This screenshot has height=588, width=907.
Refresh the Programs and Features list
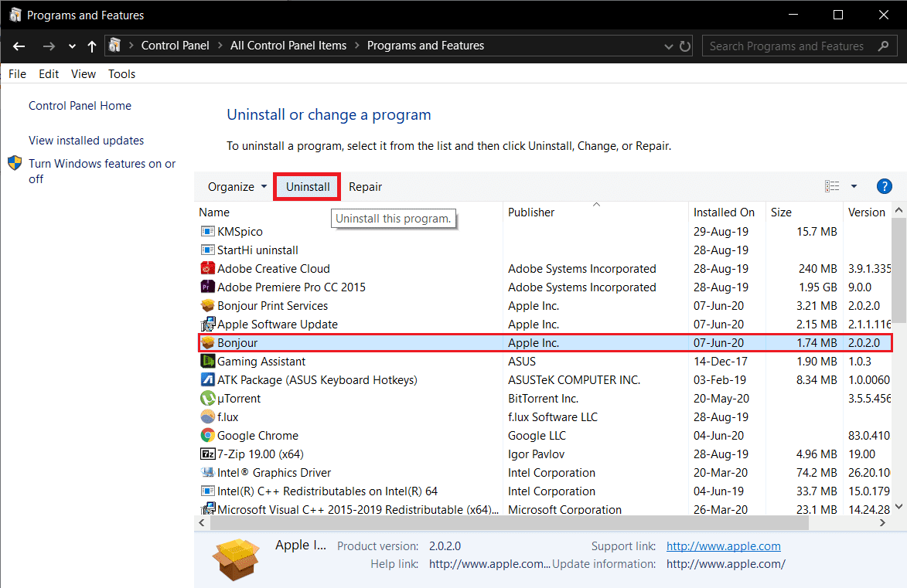[x=684, y=46]
